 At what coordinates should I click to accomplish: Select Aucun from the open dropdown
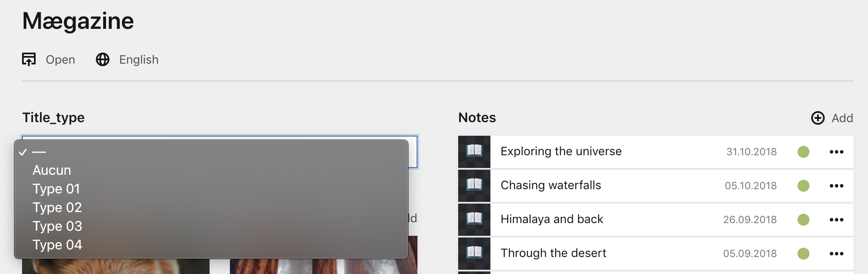click(x=52, y=170)
